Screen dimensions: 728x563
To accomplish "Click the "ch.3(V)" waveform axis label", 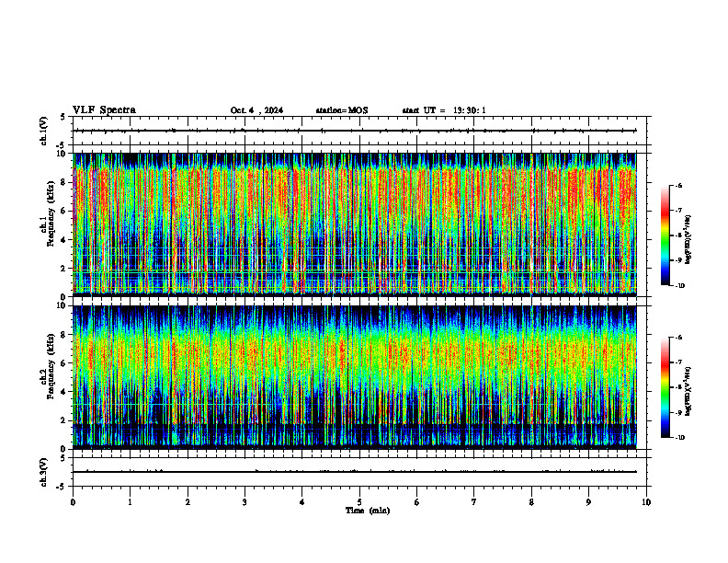I will 44,472.
